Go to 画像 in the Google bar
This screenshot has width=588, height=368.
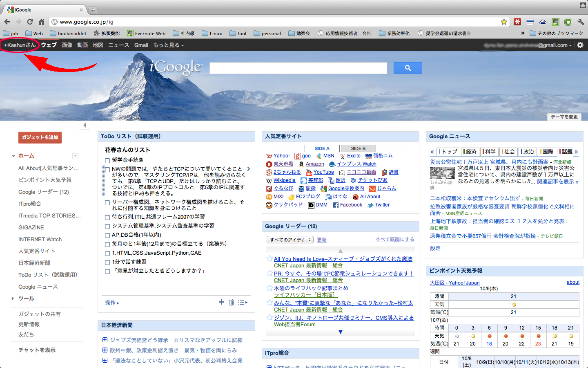pyautogui.click(x=67, y=45)
